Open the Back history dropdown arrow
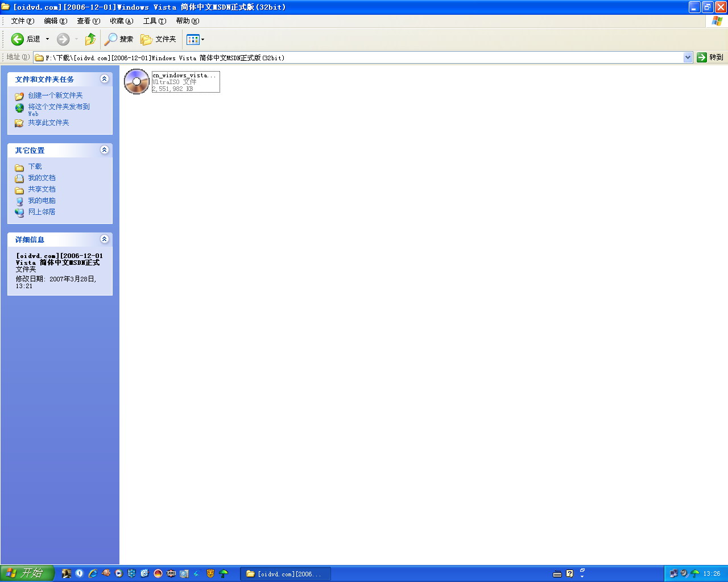Image resolution: width=728 pixels, height=582 pixels. click(47, 39)
